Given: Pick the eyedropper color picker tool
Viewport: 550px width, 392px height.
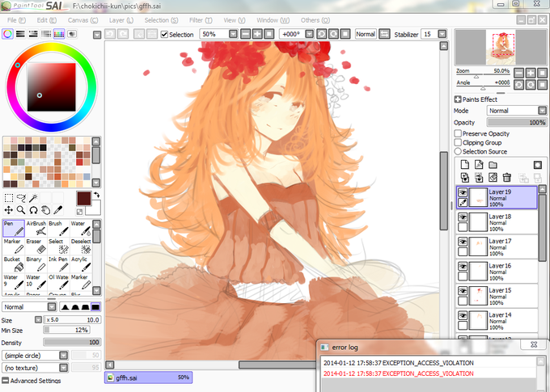Looking at the screenshot, I should tap(58, 210).
